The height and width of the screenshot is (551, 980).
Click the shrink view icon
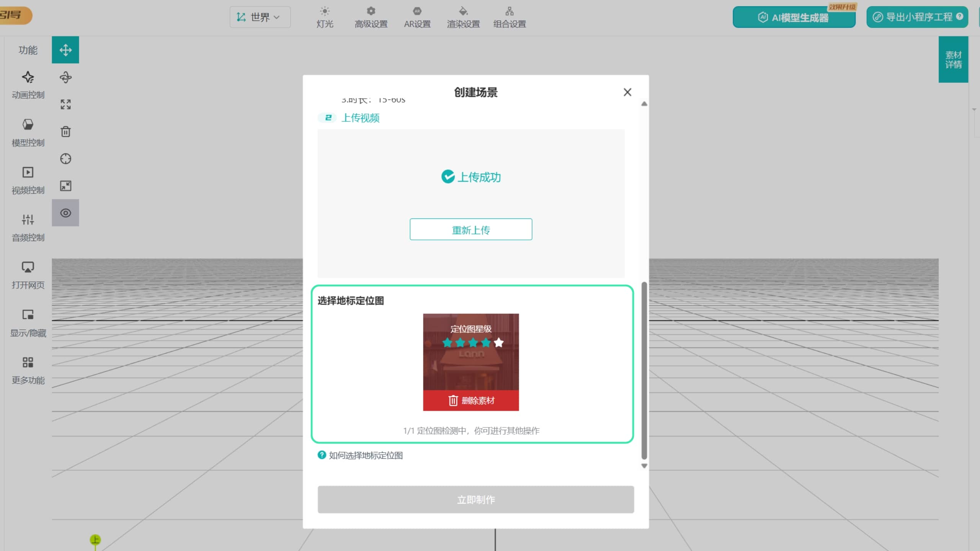tap(65, 186)
